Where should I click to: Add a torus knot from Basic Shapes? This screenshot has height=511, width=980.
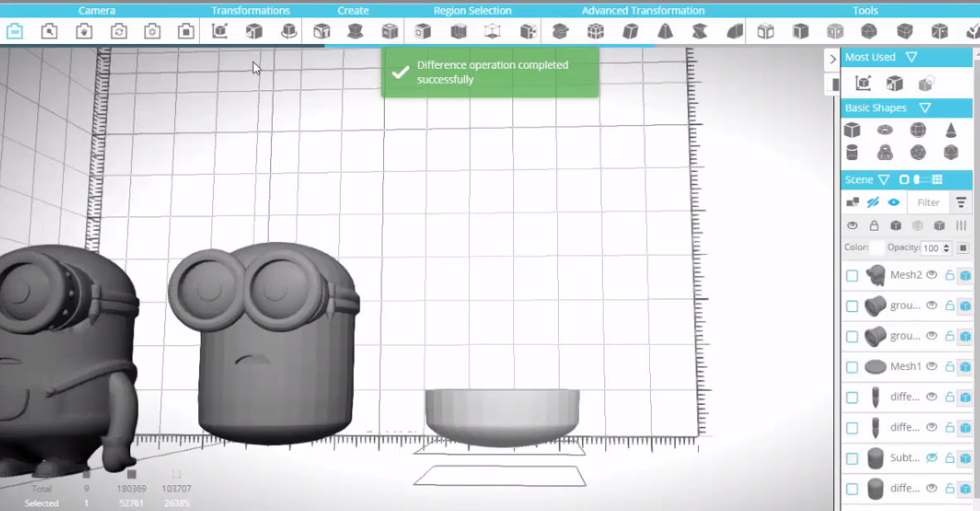[885, 153]
